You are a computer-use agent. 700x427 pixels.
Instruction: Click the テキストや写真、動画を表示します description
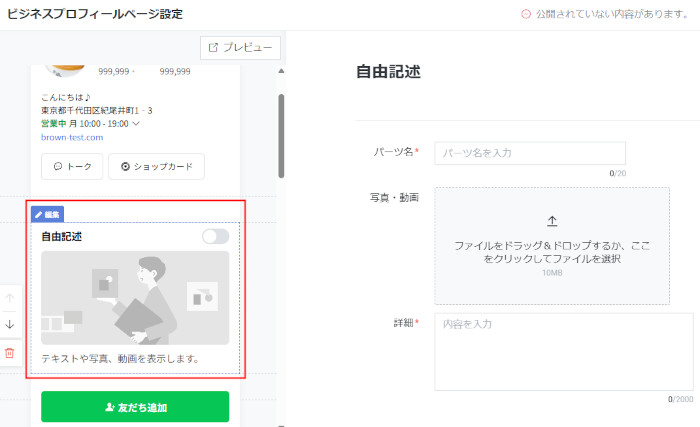tap(120, 359)
